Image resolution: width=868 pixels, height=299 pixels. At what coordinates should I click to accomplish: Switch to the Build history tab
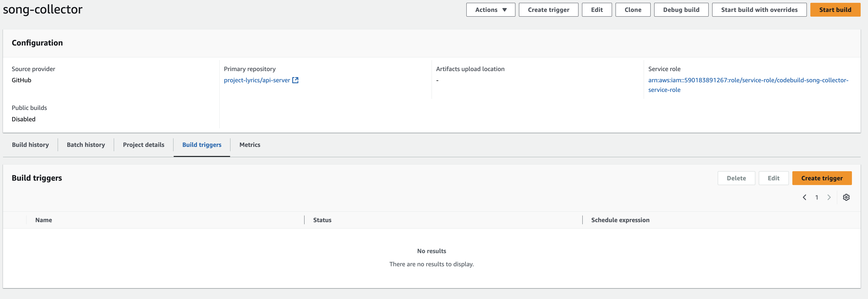point(30,145)
